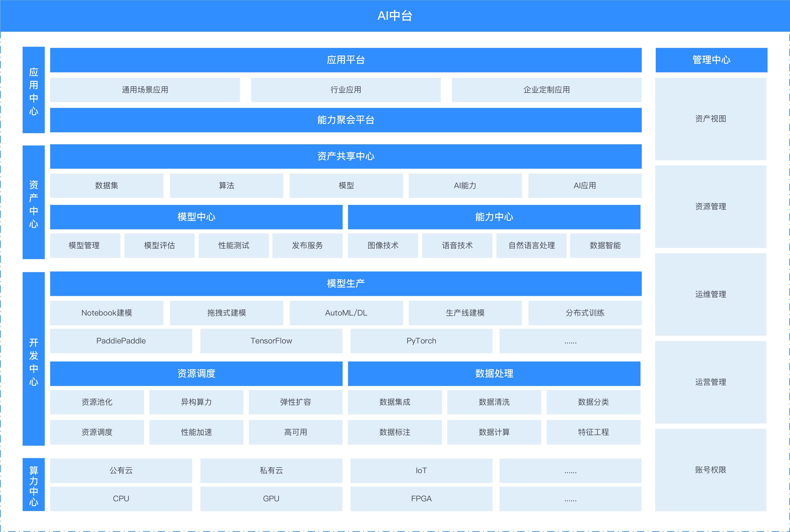
Task: Select the TensorFlow framework block
Action: [271, 341]
